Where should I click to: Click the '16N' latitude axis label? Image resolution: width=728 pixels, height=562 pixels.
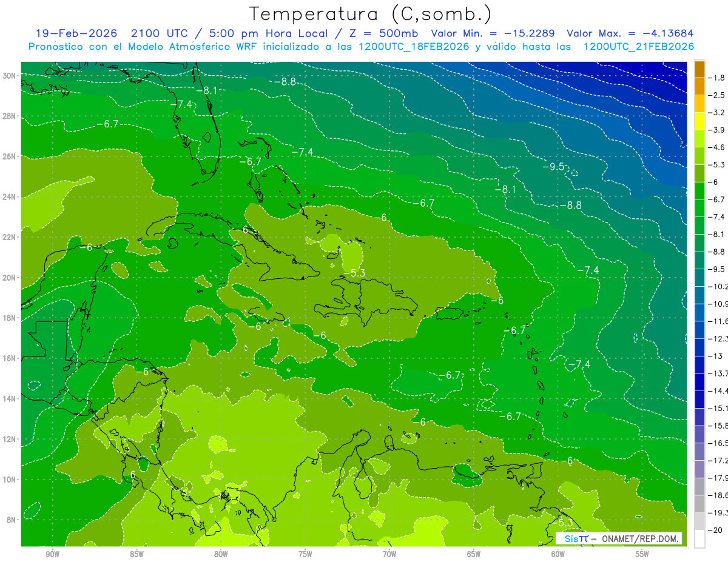10,358
